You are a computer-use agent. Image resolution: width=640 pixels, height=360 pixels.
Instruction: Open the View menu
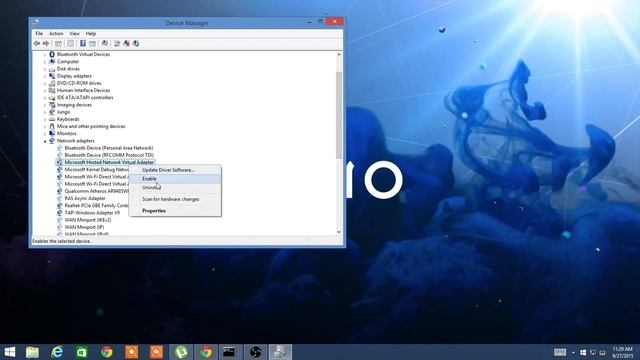(x=74, y=33)
